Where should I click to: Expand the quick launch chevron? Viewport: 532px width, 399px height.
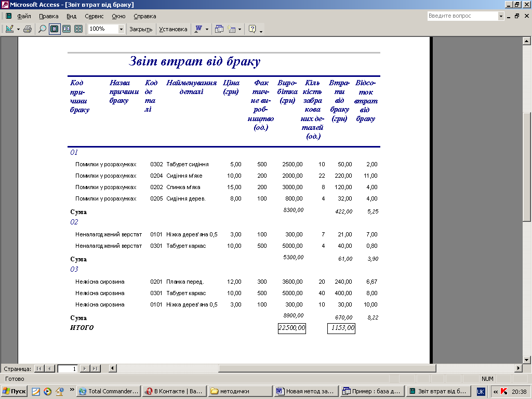[72, 390]
